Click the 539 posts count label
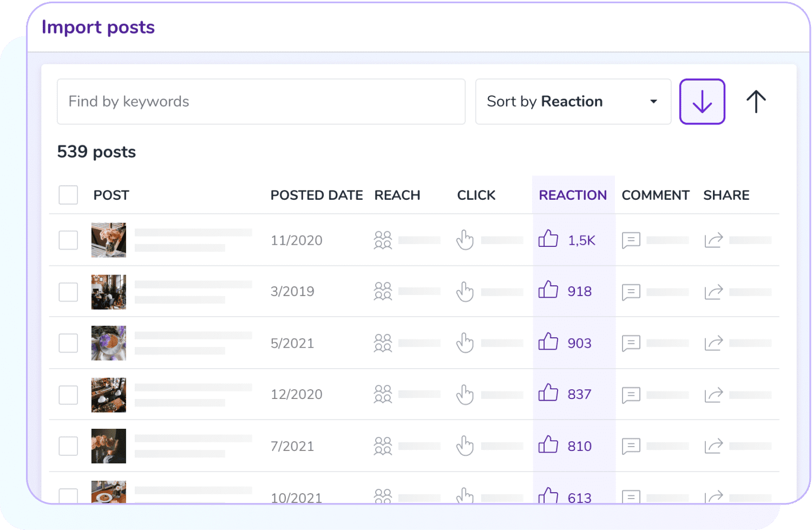Image resolution: width=812 pixels, height=530 pixels. 96,152
